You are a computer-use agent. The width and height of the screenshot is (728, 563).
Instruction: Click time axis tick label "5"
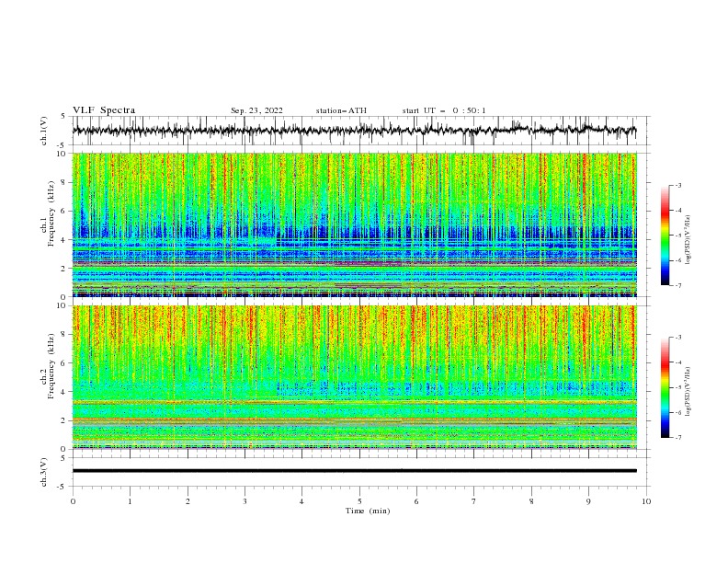pyautogui.click(x=359, y=501)
